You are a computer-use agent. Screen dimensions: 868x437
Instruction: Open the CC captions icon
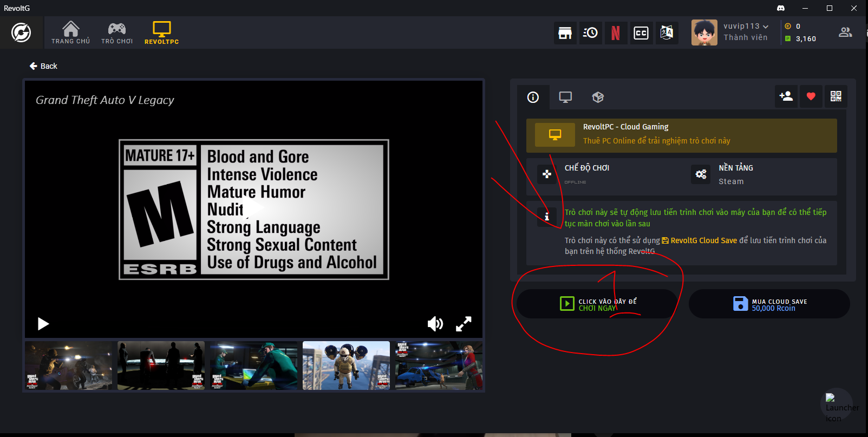pyautogui.click(x=641, y=33)
